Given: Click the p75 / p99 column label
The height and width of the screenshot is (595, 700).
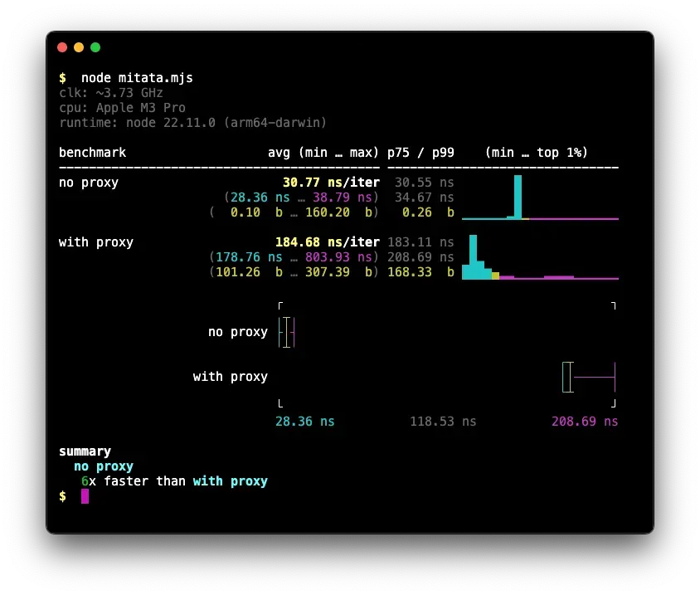Looking at the screenshot, I should pos(421,152).
